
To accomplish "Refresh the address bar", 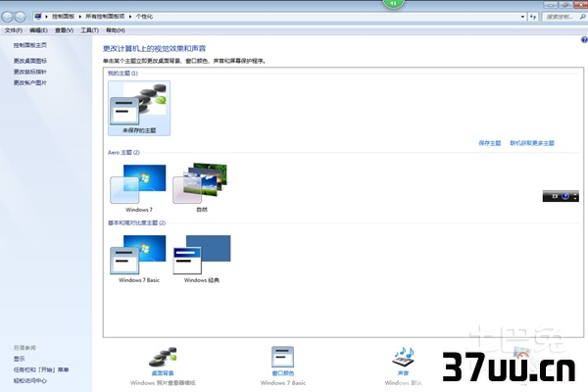I will click(x=533, y=17).
